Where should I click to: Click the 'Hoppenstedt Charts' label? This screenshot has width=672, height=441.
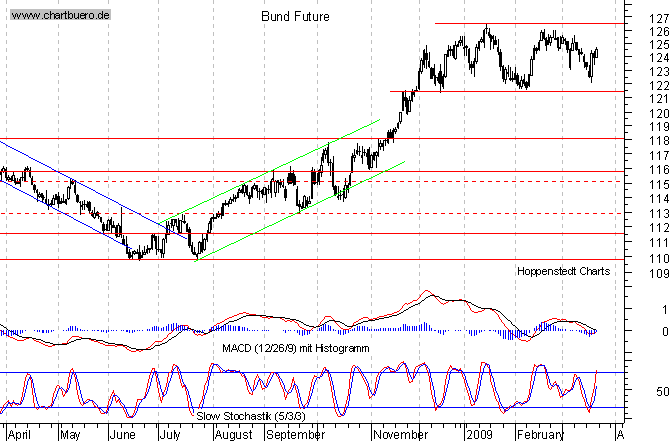point(563,271)
